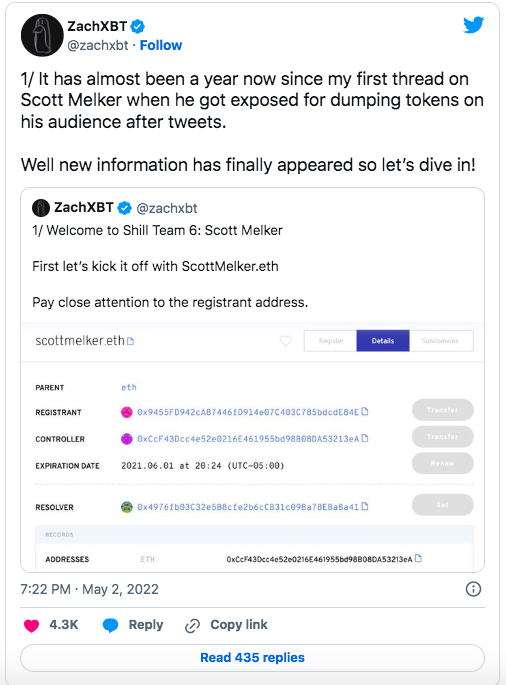Click the blue reply speech bubble icon

point(110,626)
